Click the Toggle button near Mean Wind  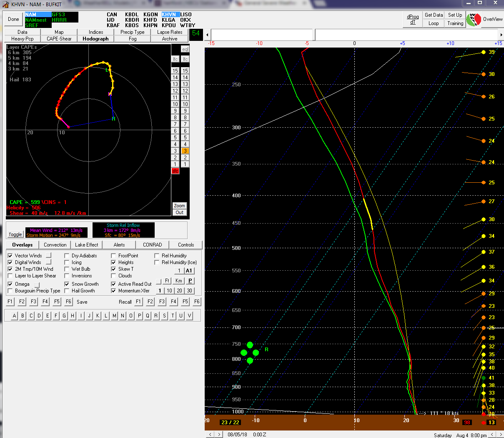[15, 234]
